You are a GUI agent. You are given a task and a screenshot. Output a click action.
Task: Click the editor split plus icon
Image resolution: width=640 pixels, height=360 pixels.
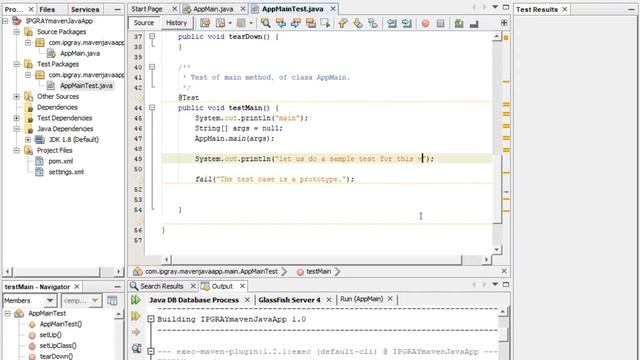click(x=504, y=23)
